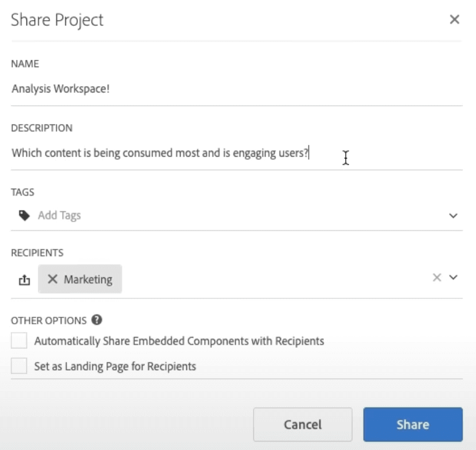Cancel sharing the project
This screenshot has height=450, width=476.
point(302,424)
